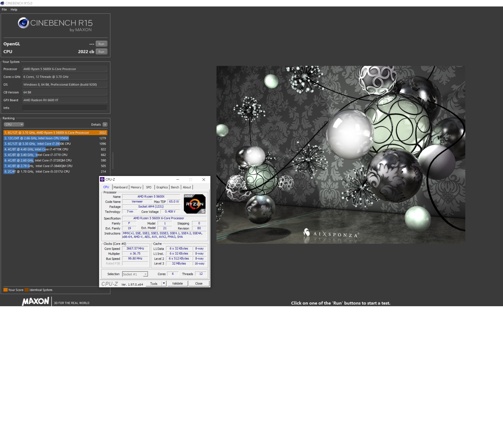Select ranking row for Intel Core i7-3930K
Screen dimensions: 503x448
(55, 144)
